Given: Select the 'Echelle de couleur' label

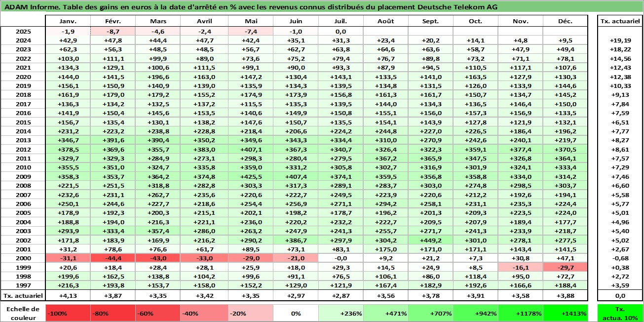Looking at the screenshot, I should click(23, 313).
